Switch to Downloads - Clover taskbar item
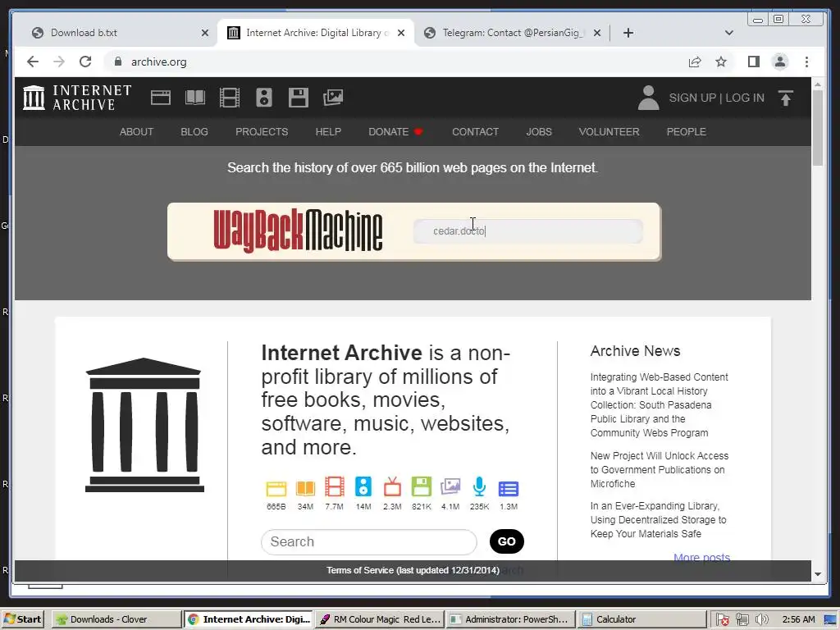The height and width of the screenshot is (630, 840). [x=116, y=619]
